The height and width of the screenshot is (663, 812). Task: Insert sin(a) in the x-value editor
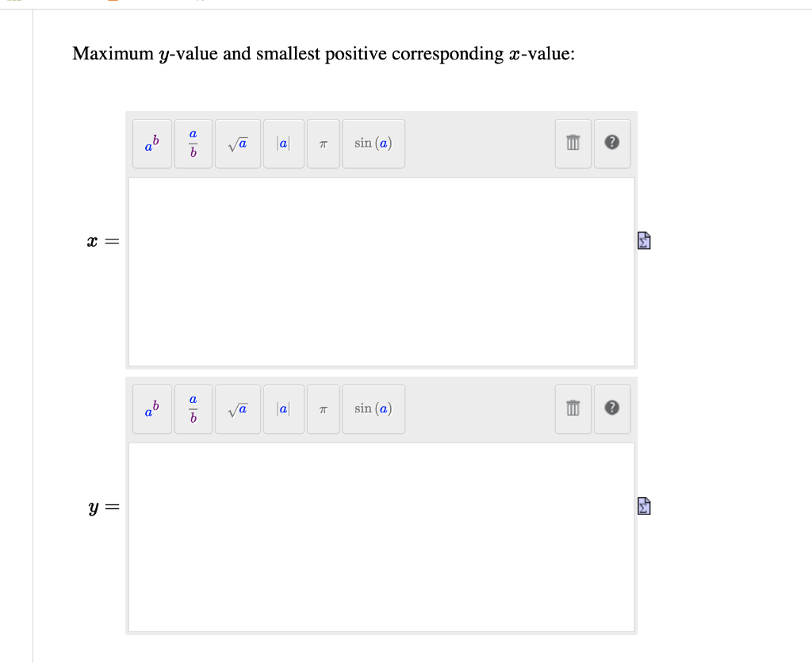(373, 144)
